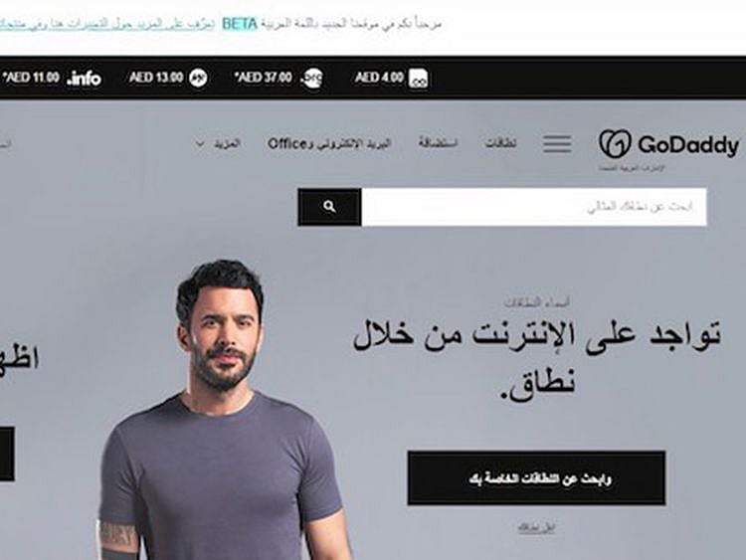Click the AED 37.00 price text
The image size is (746, 560).
coord(264,77)
